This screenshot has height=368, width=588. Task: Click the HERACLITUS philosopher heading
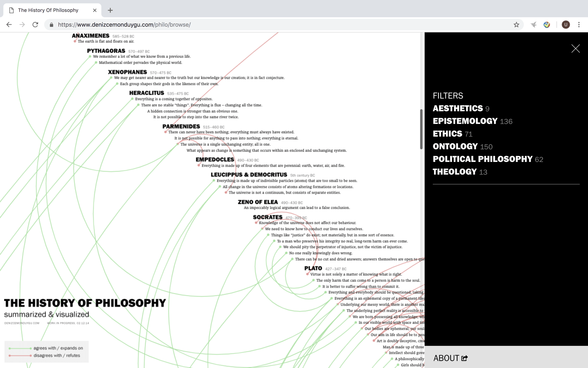point(146,93)
